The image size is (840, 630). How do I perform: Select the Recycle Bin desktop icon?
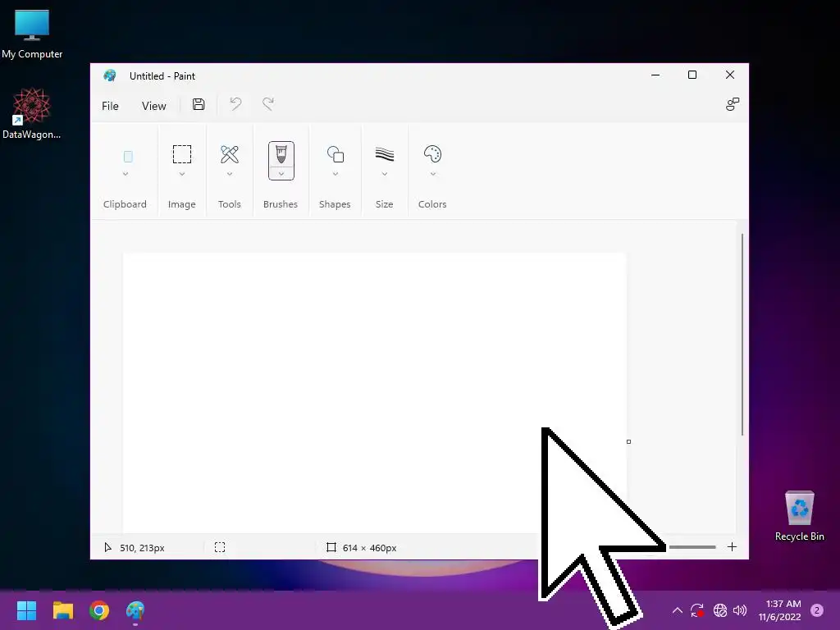pyautogui.click(x=799, y=515)
